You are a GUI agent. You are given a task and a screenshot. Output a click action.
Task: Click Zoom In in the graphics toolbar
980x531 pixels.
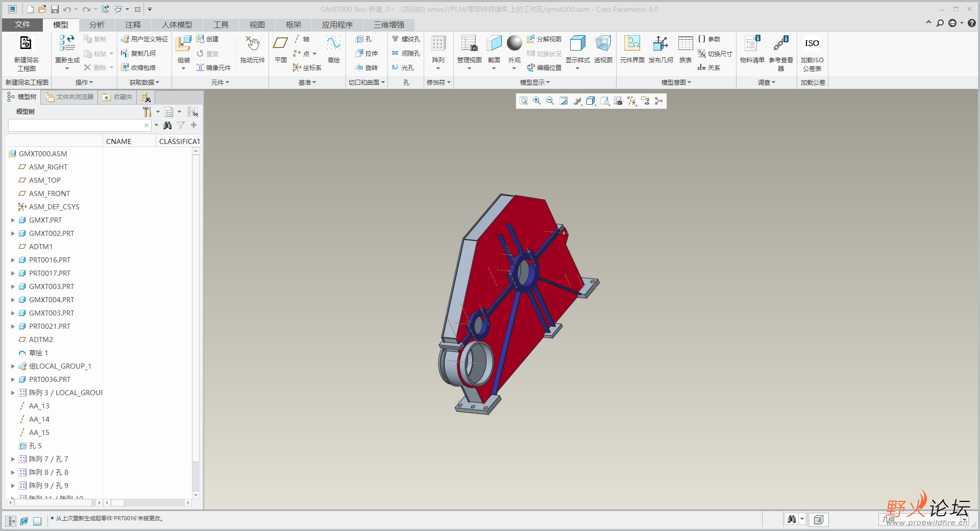click(x=537, y=101)
